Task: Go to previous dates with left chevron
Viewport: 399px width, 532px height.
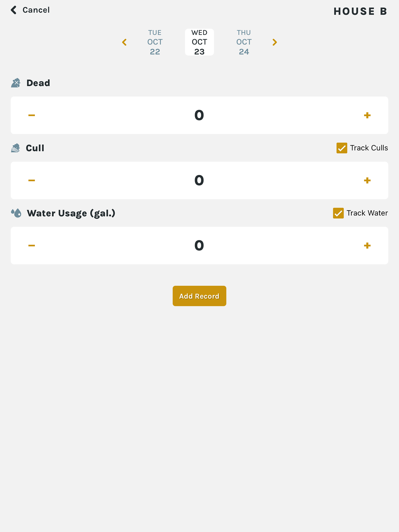Action: click(124, 42)
